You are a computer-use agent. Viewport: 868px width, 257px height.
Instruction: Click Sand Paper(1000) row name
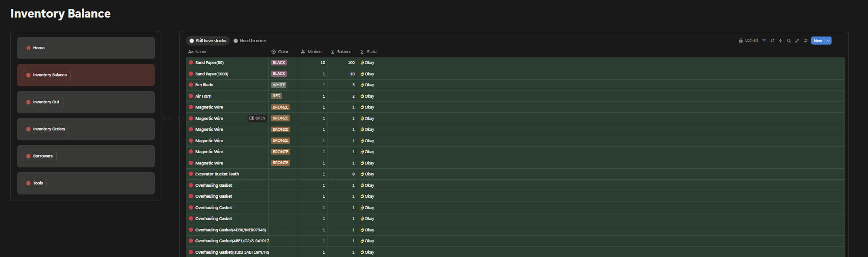tap(212, 74)
